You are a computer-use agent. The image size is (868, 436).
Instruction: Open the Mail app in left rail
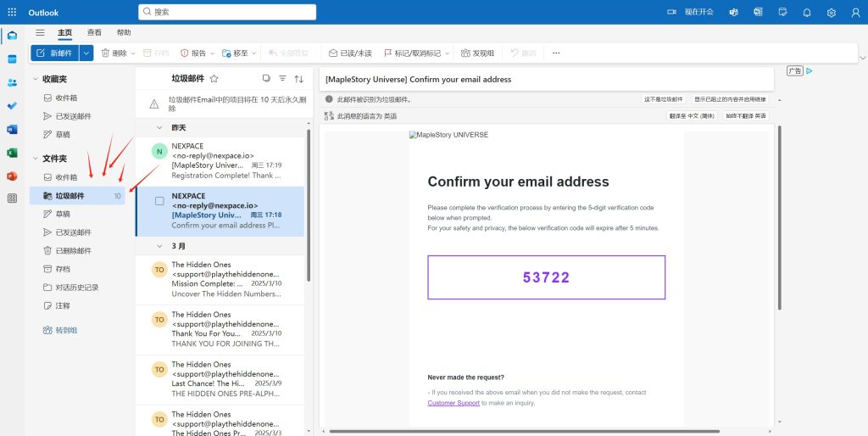tap(12, 36)
